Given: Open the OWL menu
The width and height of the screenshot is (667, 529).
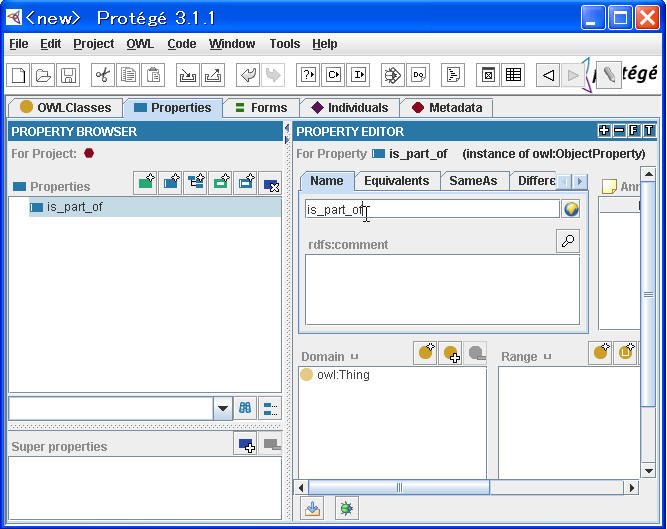Looking at the screenshot, I should (140, 44).
